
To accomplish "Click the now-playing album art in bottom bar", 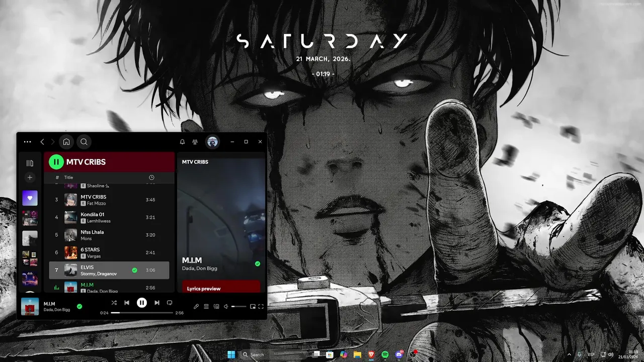I will click(30, 306).
